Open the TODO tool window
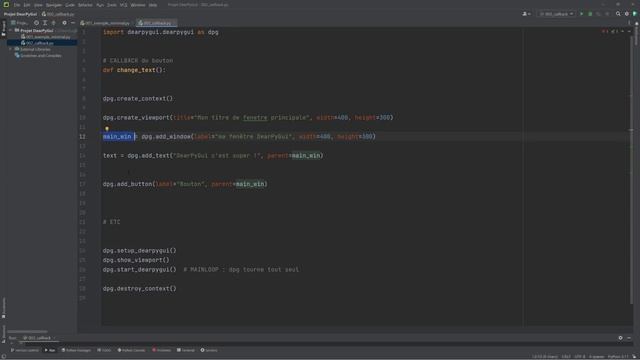 (104, 350)
